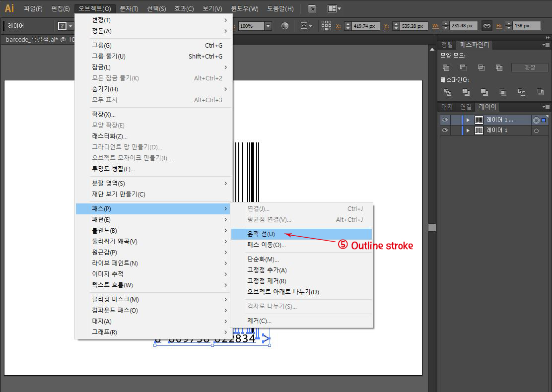Select 그룹(G) menu entry
Screen dimensions: 552x392
[x=154, y=45]
